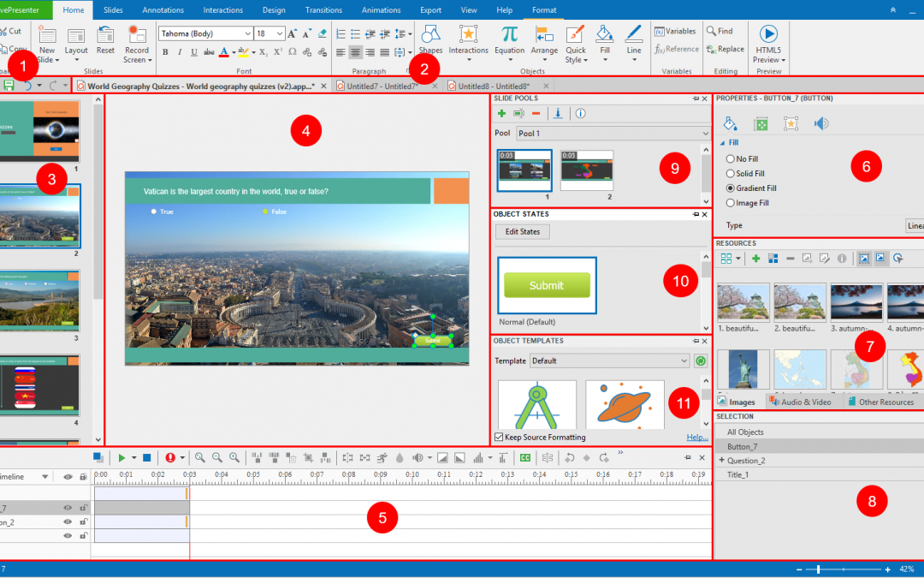924x578 pixels.
Task: Toggle Italic formatting
Action: coord(180,52)
